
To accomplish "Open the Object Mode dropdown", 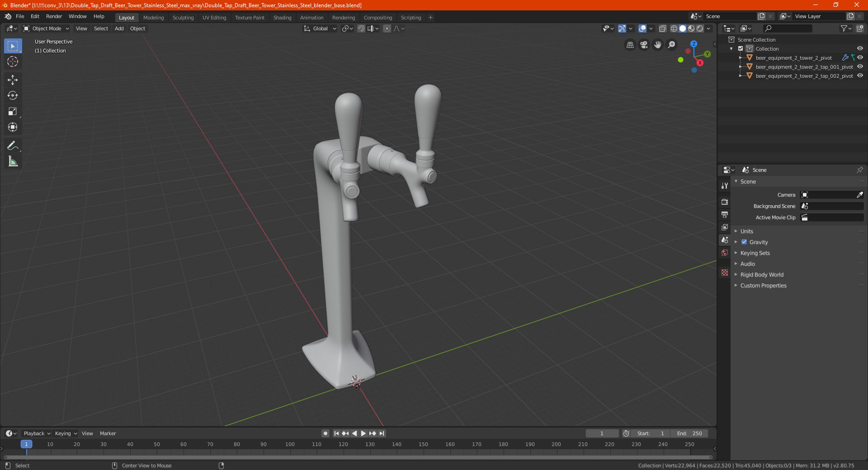I will coord(46,28).
